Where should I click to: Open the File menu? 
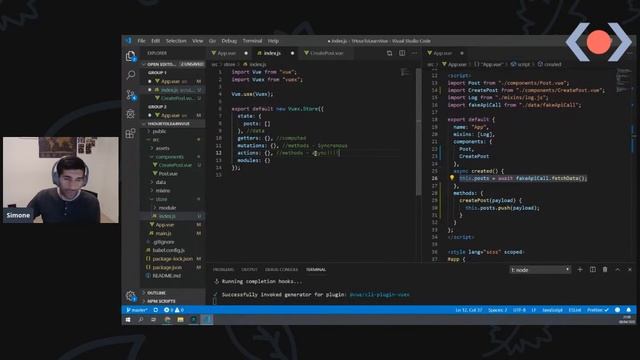pos(141,41)
